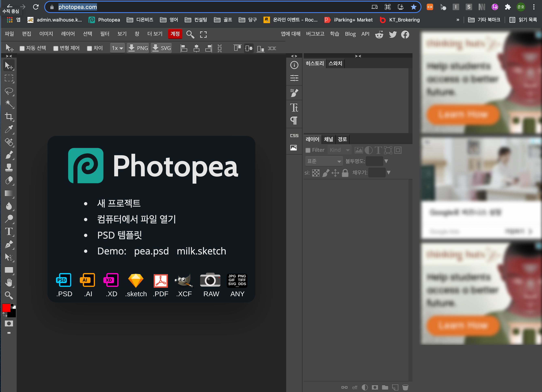
Task: Select the Hand tool
Action: (9, 283)
